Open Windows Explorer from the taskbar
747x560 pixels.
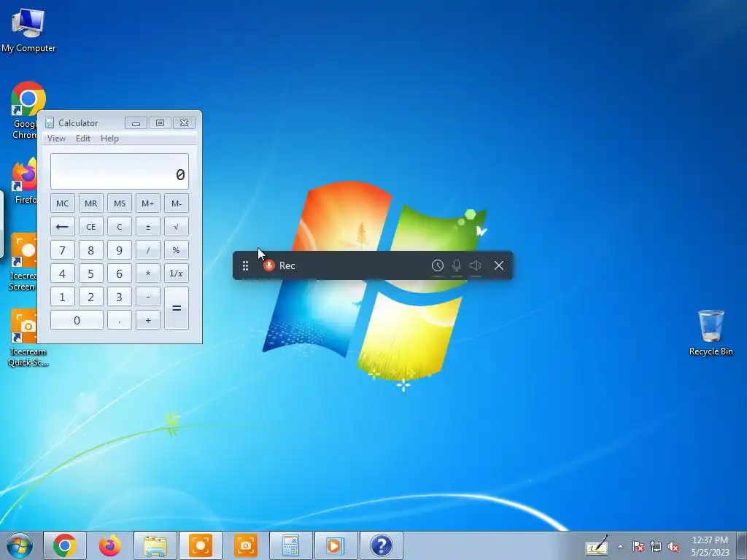155,545
